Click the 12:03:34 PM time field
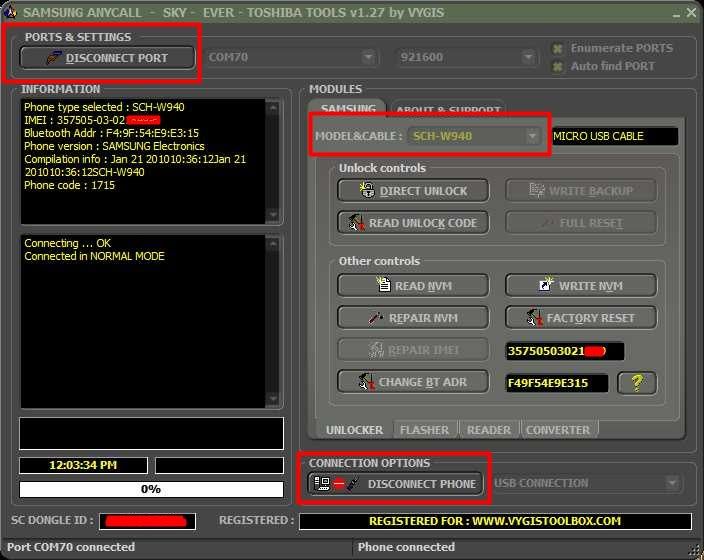The height and width of the screenshot is (560, 704). click(x=83, y=465)
